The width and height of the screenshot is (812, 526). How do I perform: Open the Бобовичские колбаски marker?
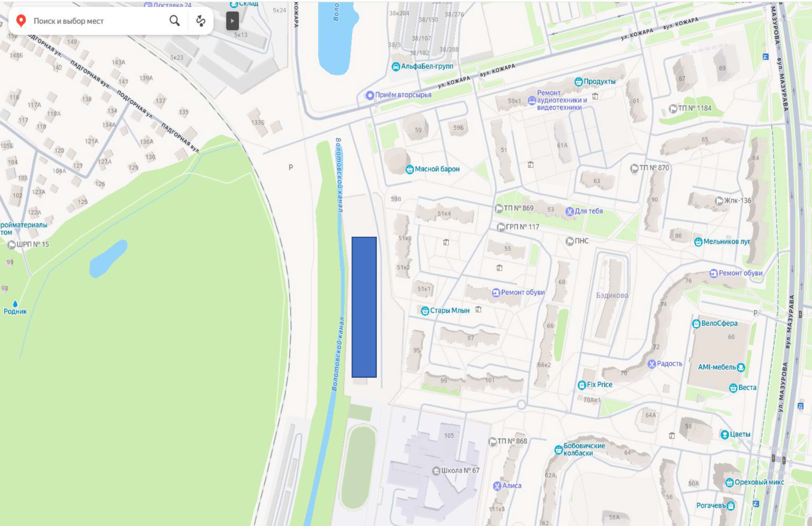[x=558, y=450]
